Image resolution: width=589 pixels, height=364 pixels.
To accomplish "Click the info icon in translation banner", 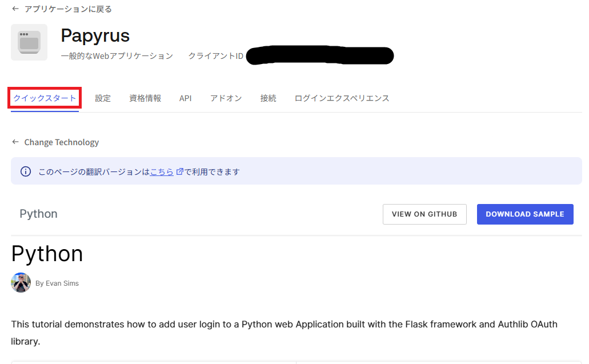I will pyautogui.click(x=26, y=171).
